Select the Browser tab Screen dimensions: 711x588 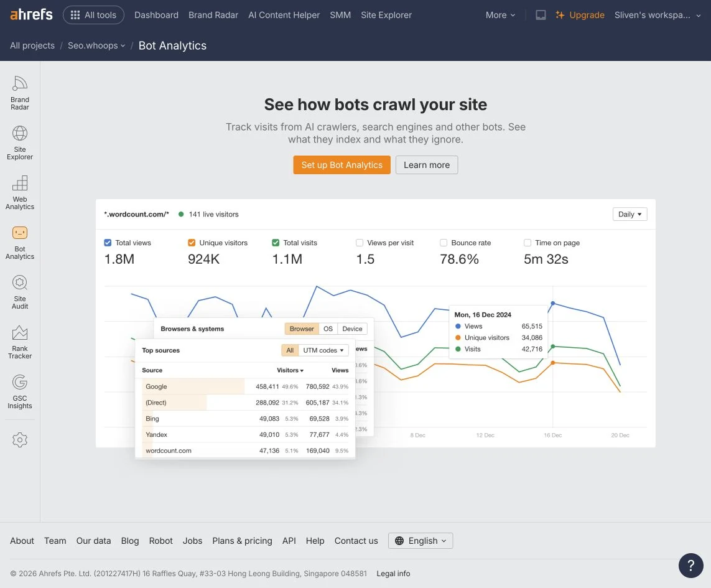click(x=302, y=329)
